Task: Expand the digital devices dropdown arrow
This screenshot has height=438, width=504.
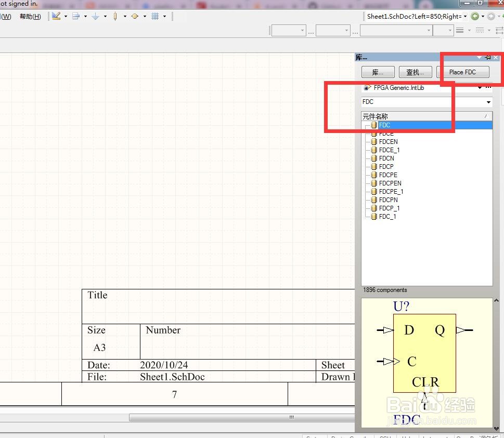Action: click(125, 16)
